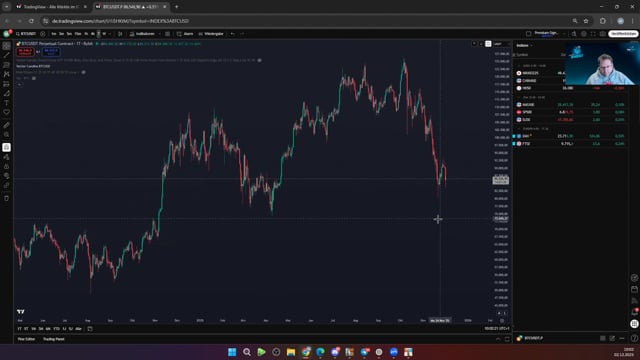This screenshot has height=360, width=640.
Task: Select the Alle date range tab
Action: 78,329
